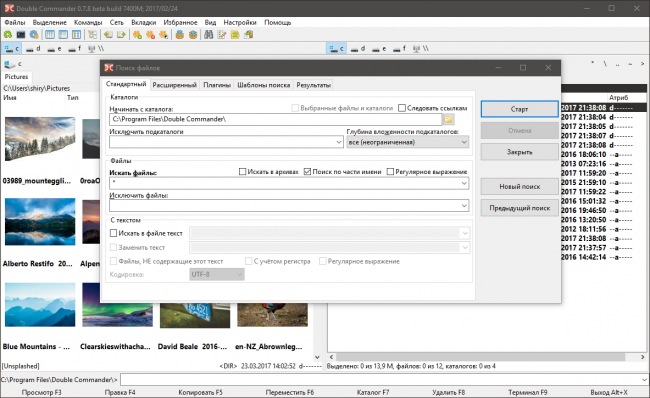Image resolution: width=650 pixels, height=398 pixels.
Task: Click the pack files archive icon
Action: click(179, 35)
